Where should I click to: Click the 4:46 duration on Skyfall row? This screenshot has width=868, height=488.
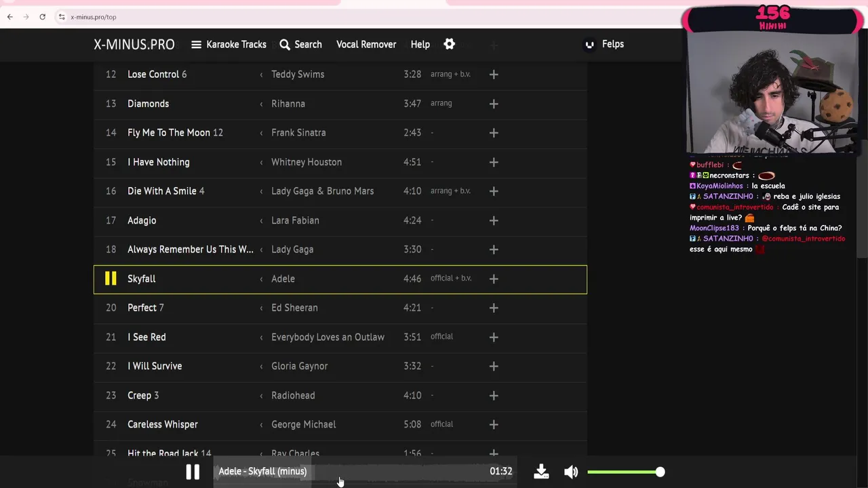pos(412,279)
